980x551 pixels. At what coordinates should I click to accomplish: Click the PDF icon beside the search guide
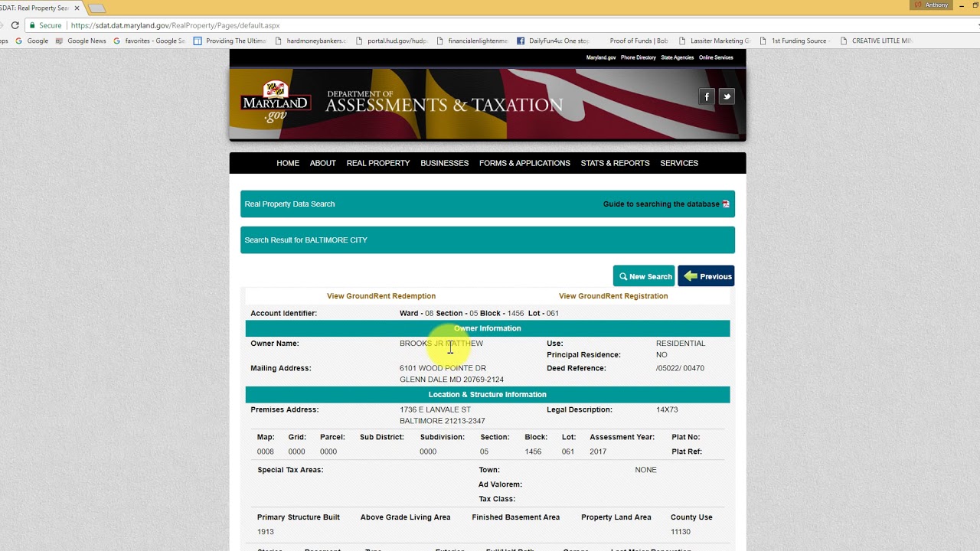click(726, 204)
